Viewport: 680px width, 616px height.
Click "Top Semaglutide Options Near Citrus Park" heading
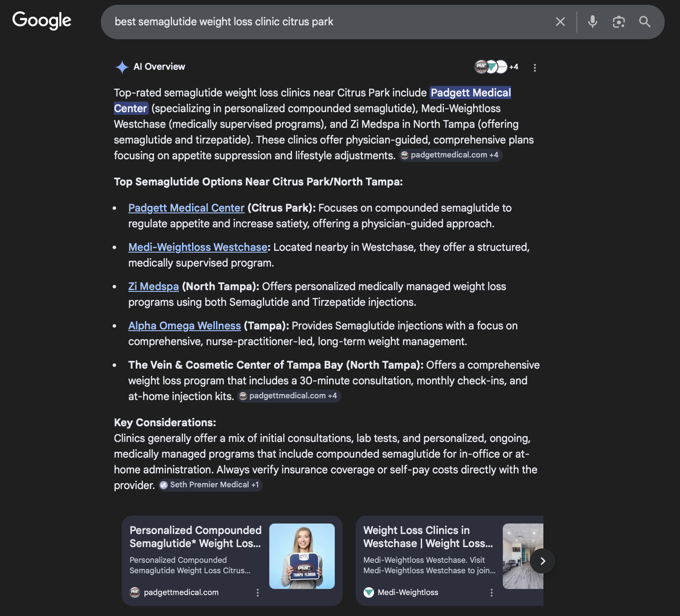coord(258,182)
